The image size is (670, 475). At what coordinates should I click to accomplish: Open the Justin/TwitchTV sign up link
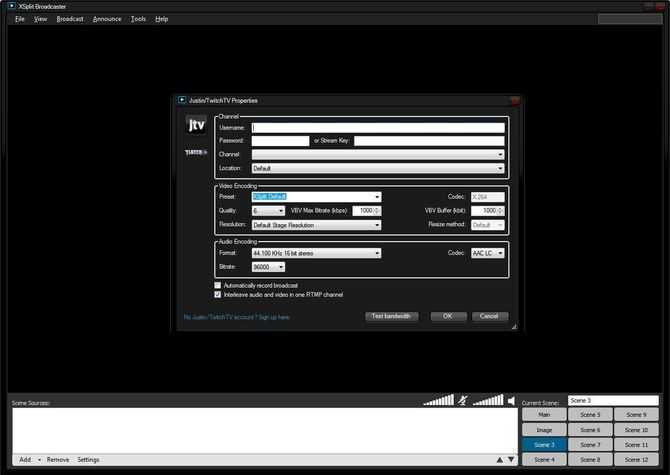237,317
